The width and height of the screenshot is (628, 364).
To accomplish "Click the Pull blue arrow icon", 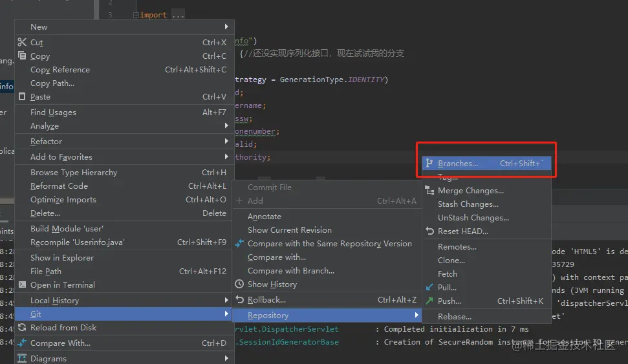I will (x=429, y=287).
